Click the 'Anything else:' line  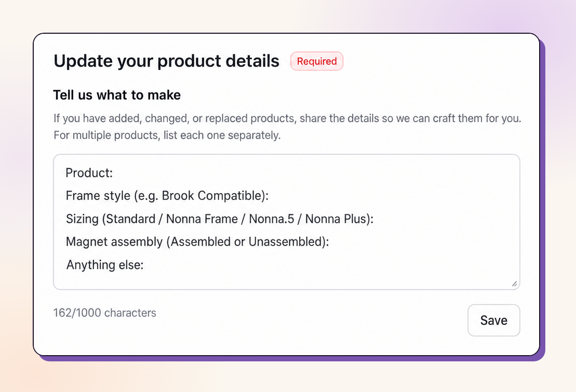coord(105,265)
